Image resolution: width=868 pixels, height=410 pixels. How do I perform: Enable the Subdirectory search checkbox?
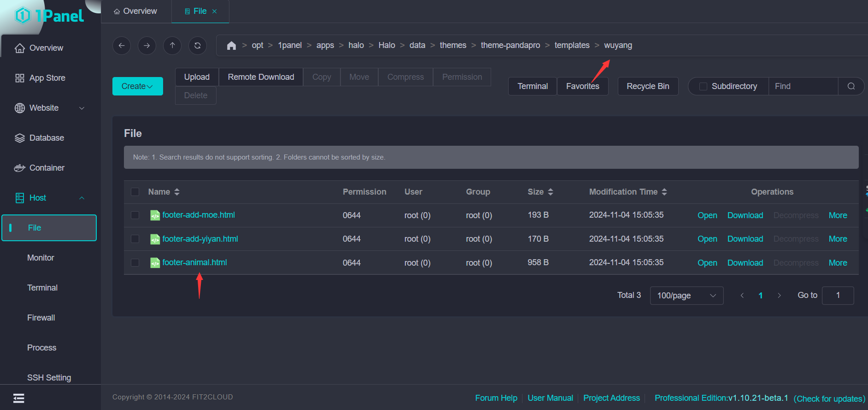pos(703,86)
